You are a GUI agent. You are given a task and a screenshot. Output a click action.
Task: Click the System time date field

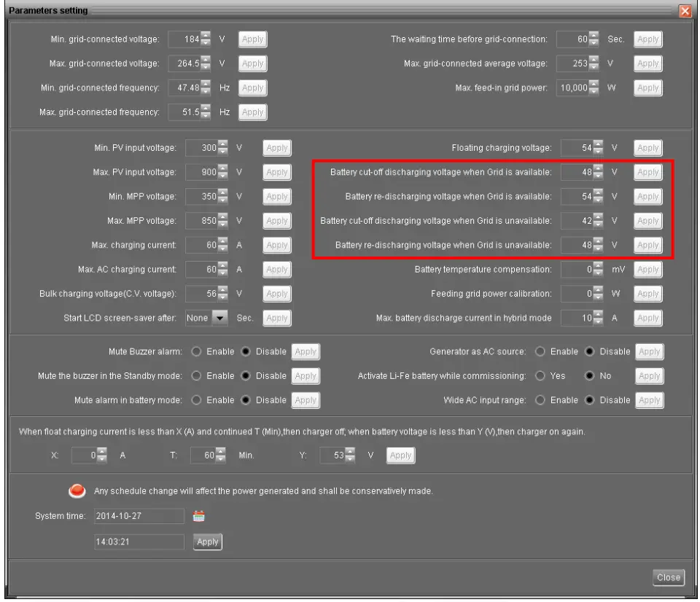coord(139,516)
